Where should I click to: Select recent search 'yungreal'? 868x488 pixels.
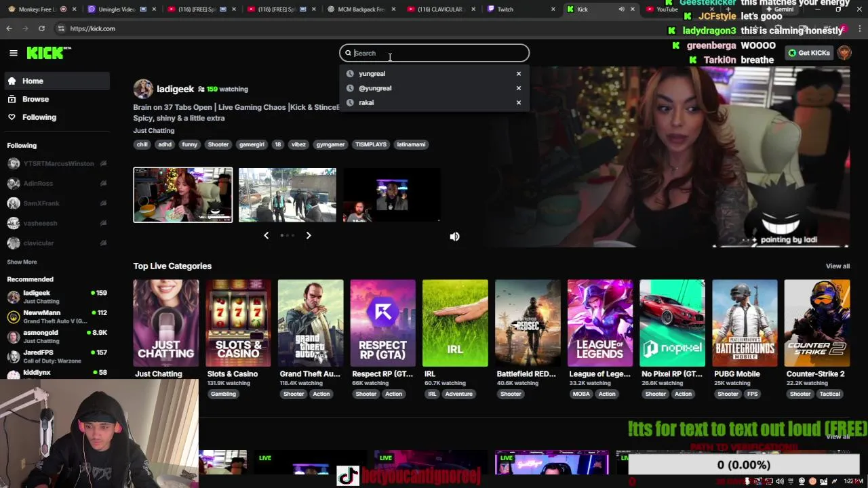(x=372, y=73)
